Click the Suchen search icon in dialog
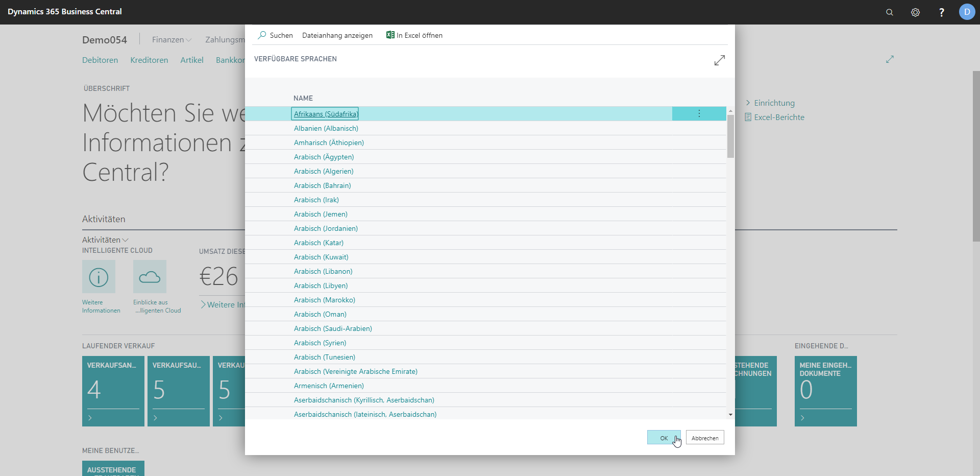Image resolution: width=980 pixels, height=476 pixels. (262, 35)
